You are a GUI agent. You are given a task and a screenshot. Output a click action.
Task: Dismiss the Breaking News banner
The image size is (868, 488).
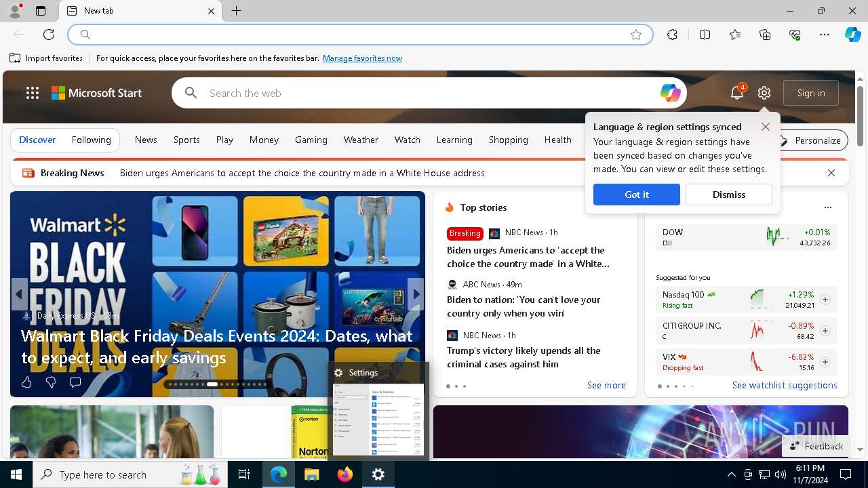coord(831,173)
